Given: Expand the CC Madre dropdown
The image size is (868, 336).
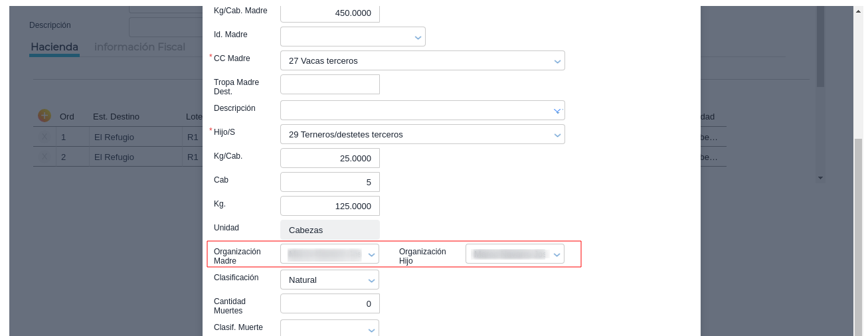Looking at the screenshot, I should pyautogui.click(x=557, y=61).
